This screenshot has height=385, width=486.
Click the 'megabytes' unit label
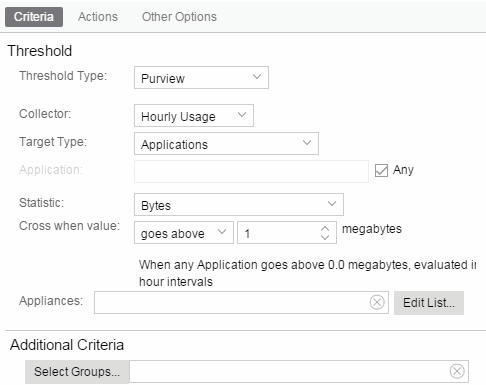[372, 229]
